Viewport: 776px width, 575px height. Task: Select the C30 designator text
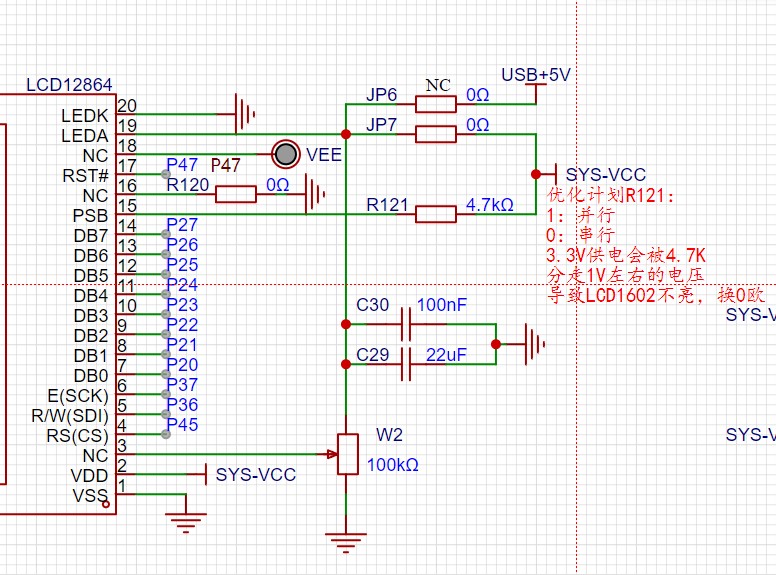coord(373,305)
